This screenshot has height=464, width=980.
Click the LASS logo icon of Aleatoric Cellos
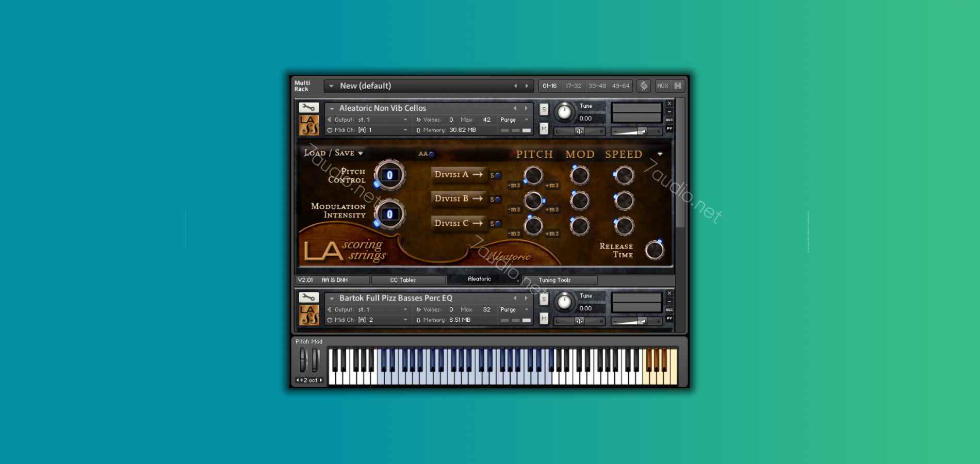coord(309,125)
